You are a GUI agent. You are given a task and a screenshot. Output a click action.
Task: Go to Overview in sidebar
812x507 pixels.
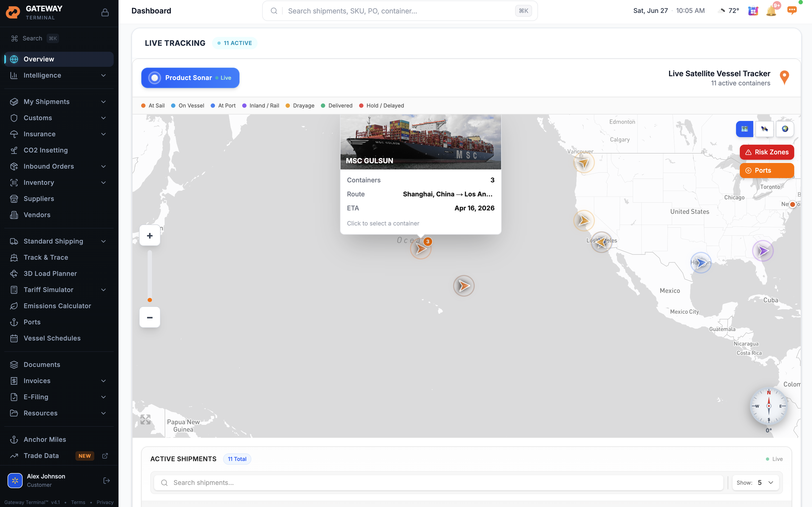59,59
